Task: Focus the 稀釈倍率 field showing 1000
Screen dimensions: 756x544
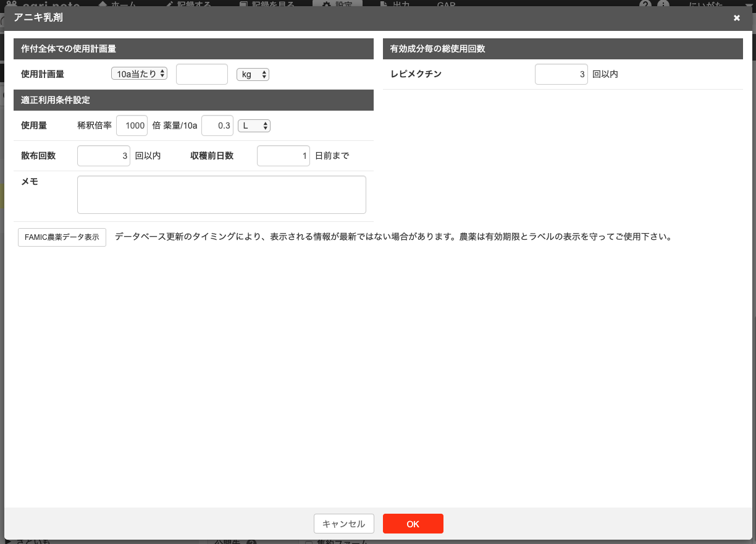Action: coord(132,125)
